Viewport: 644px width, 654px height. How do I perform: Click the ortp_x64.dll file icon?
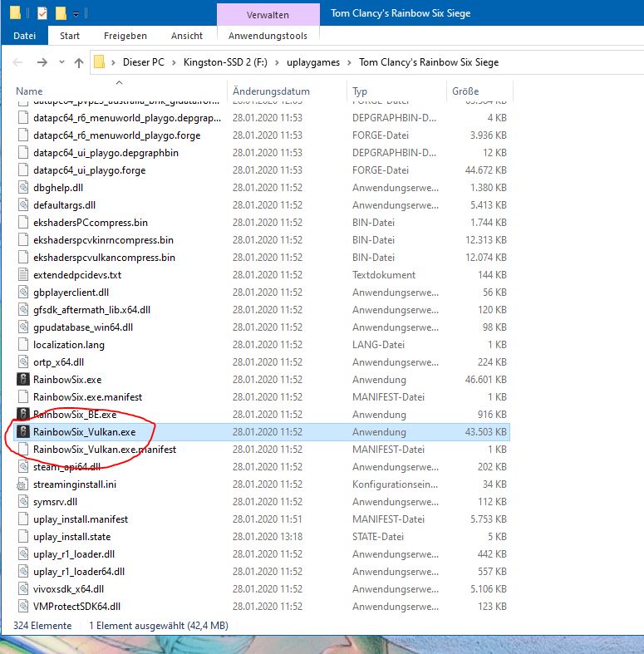click(23, 362)
